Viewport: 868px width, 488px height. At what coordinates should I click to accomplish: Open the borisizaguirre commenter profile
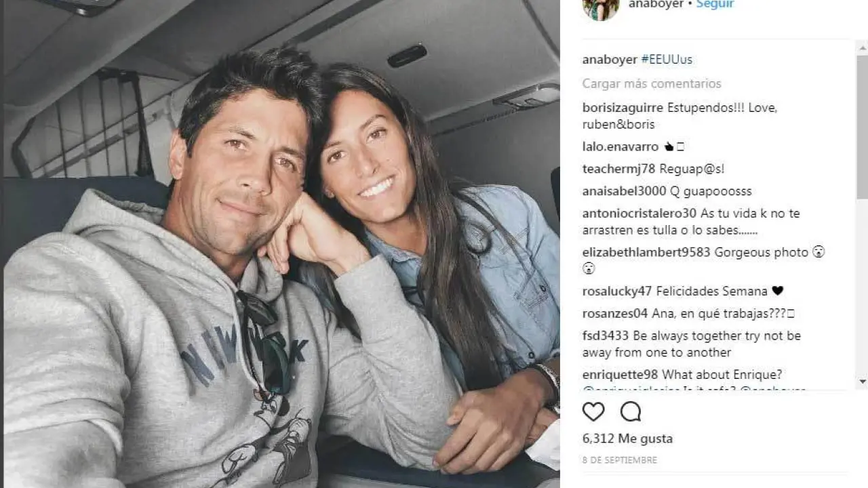point(623,108)
